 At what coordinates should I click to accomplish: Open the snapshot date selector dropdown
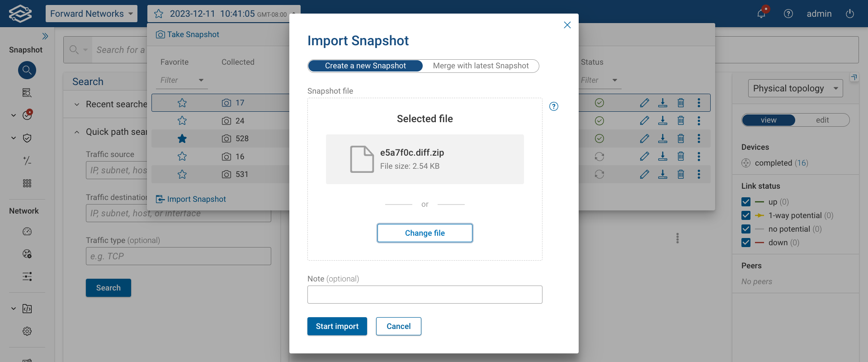[x=224, y=14]
